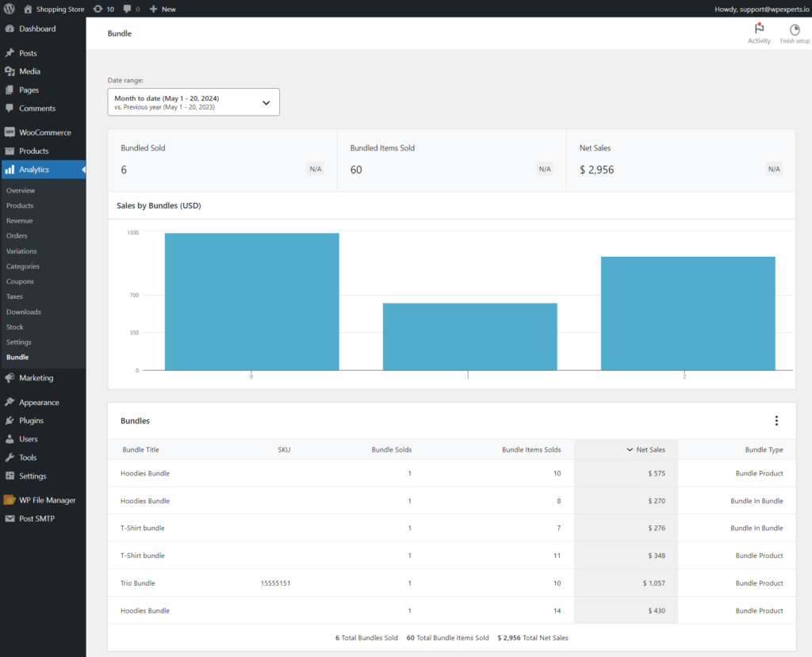Expand the Date range dropdown

193,102
